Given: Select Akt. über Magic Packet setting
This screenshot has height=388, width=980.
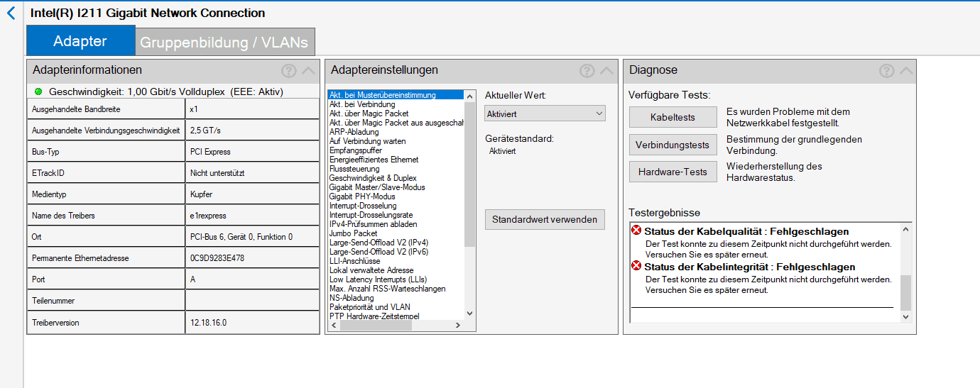Looking at the screenshot, I should (x=396, y=113).
